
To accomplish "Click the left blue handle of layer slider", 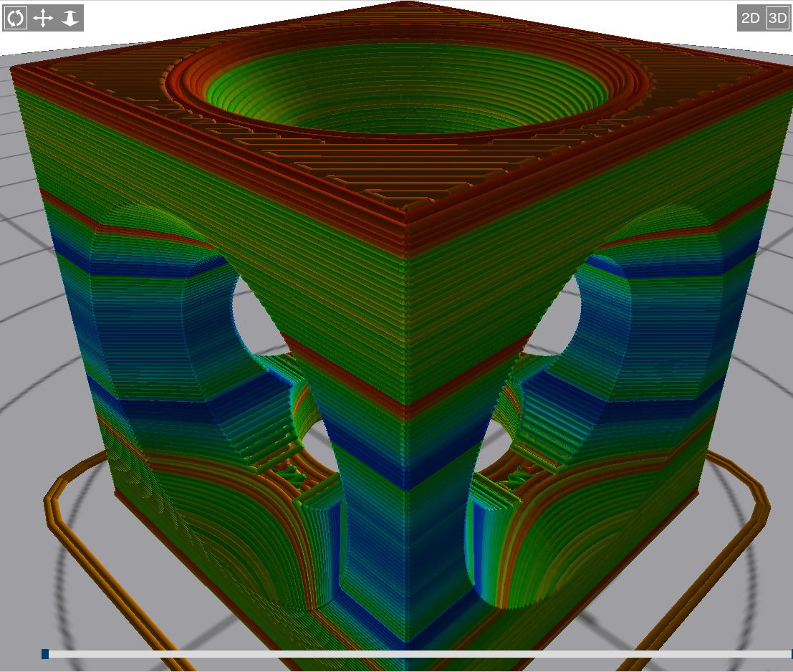I will [x=45, y=653].
